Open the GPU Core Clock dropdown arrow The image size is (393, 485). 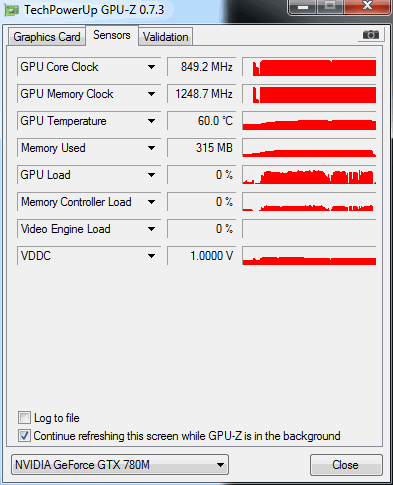151,67
